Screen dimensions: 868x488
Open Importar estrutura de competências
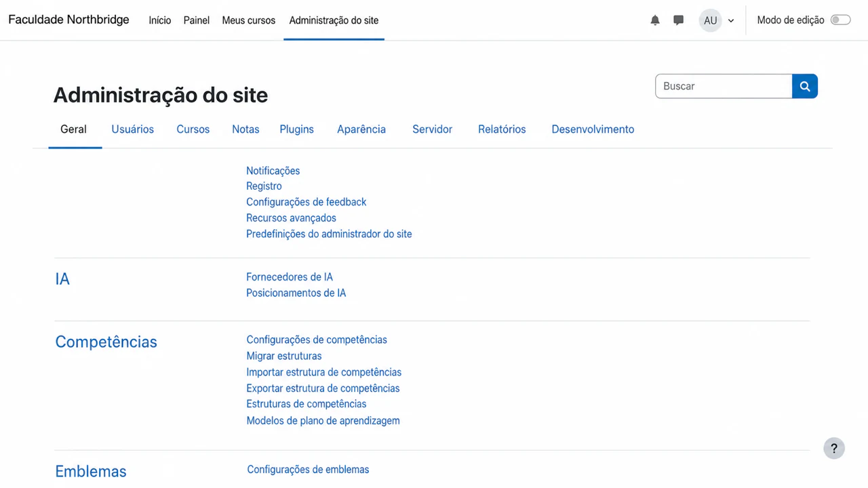point(323,373)
